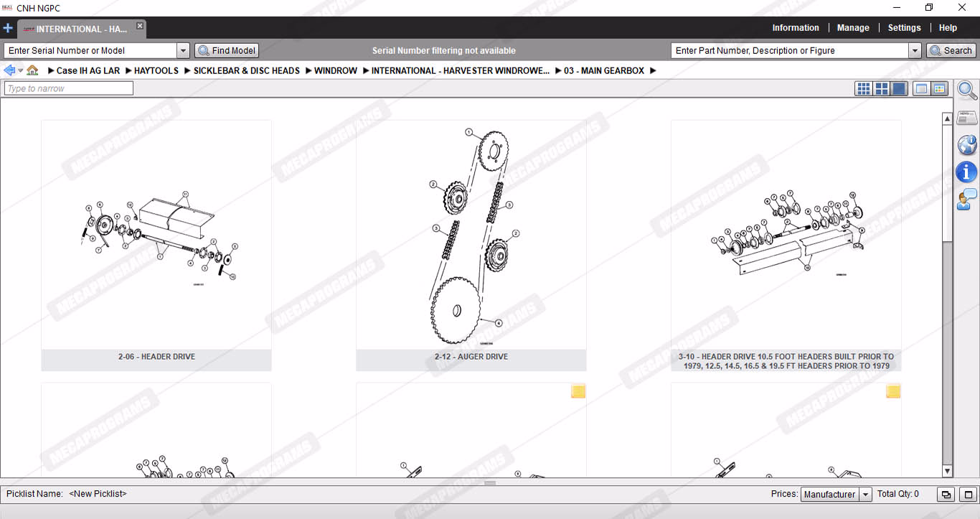Switch to medium grid thumbnail view
The height and width of the screenshot is (519, 980).
[882, 89]
